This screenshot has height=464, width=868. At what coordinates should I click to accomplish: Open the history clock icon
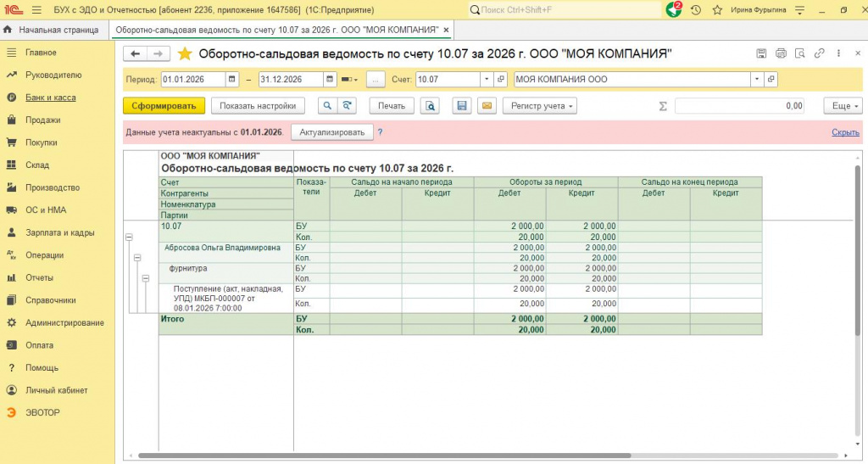tap(696, 10)
